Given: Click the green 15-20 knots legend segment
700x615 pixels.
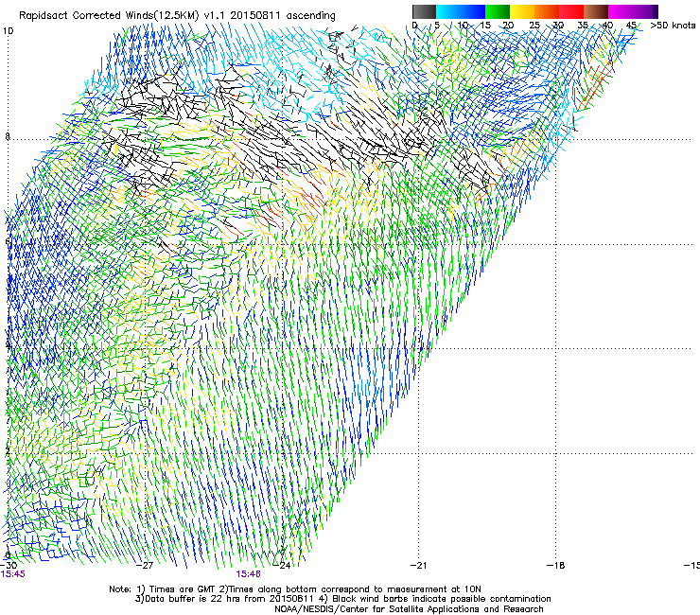Looking at the screenshot, I should point(498,11).
